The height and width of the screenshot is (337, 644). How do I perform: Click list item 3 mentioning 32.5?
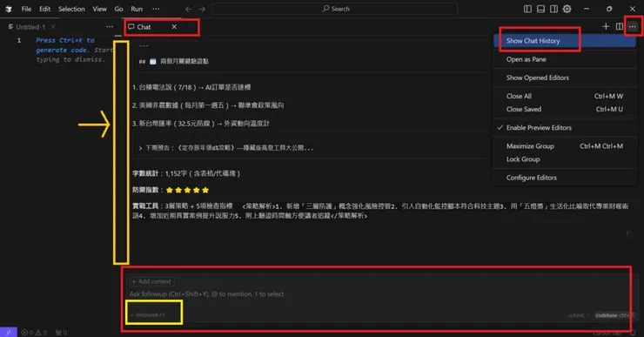coord(201,124)
